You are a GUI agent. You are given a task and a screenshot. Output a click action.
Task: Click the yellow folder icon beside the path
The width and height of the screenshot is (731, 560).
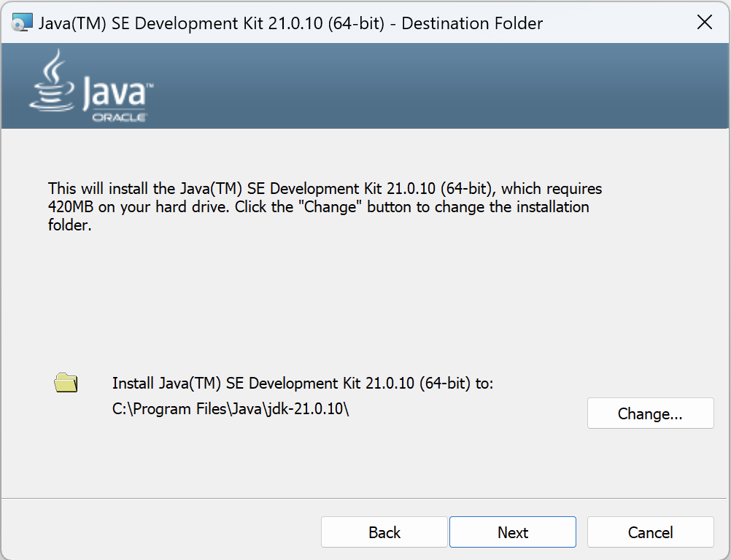(x=66, y=381)
